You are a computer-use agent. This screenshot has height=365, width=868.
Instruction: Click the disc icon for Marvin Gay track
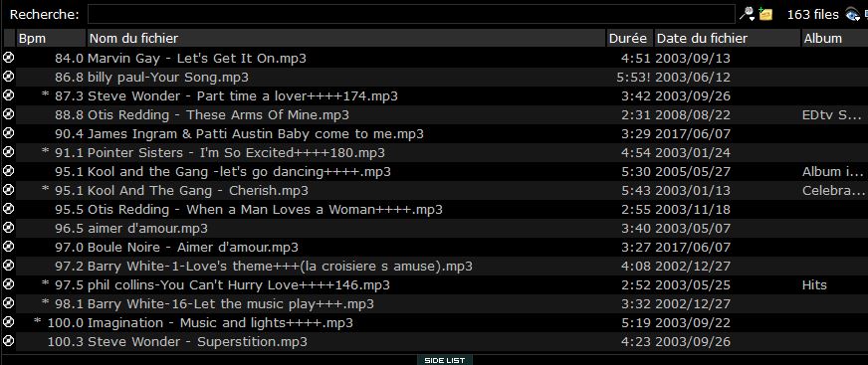coord(8,58)
